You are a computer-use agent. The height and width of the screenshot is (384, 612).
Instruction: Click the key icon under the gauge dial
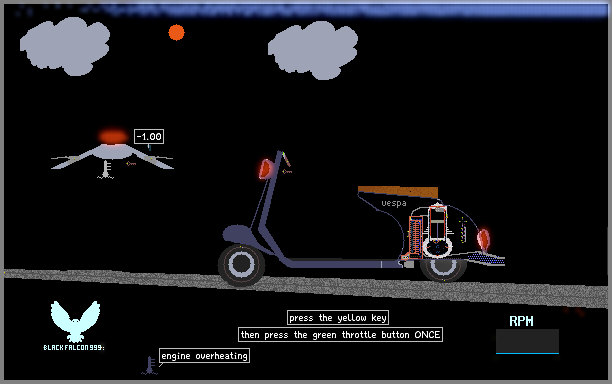point(131,164)
